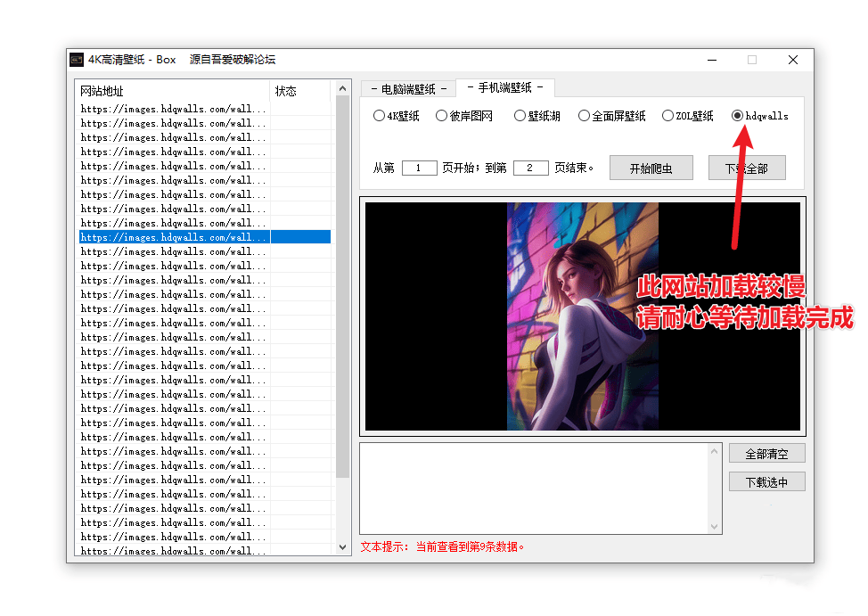Click URL list scrollbar down arrow

(x=343, y=547)
